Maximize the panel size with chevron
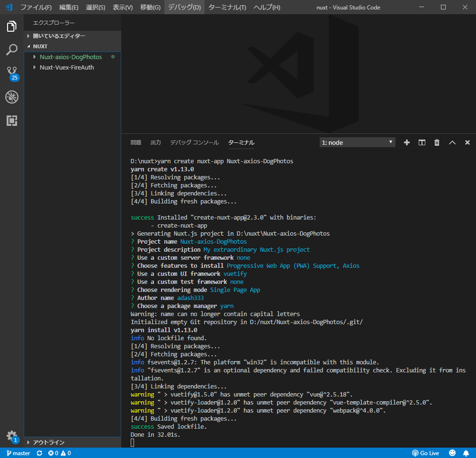 pyautogui.click(x=452, y=142)
